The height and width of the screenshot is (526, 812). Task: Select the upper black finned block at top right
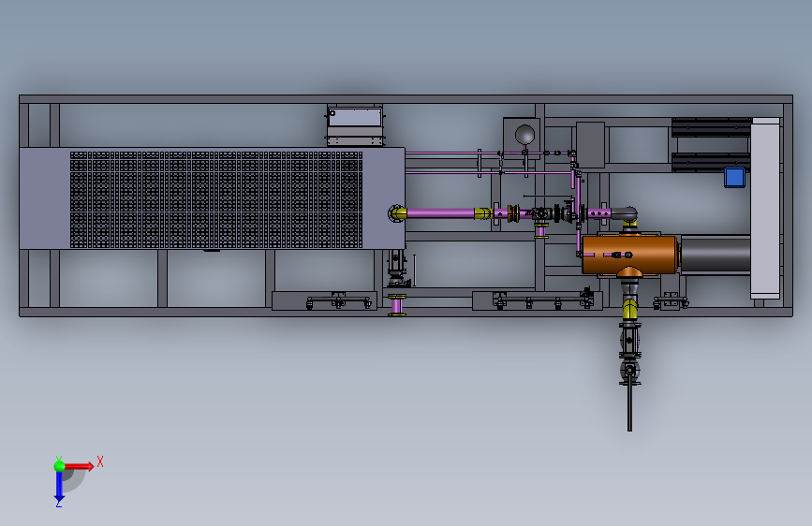pos(712,127)
